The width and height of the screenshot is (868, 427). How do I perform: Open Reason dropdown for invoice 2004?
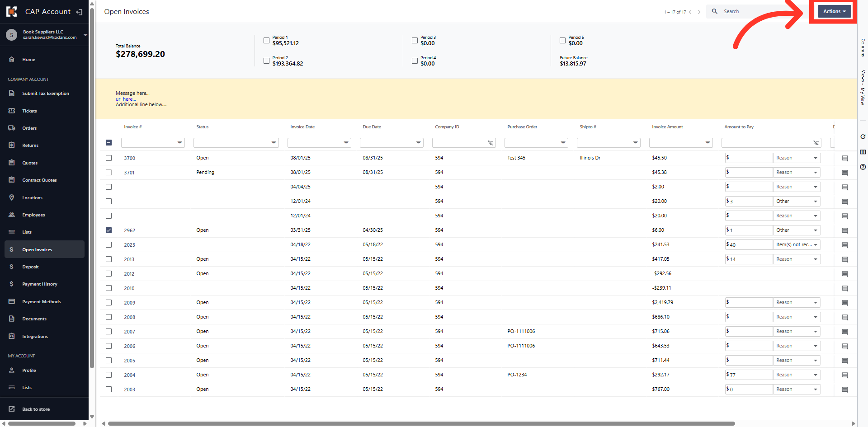pyautogui.click(x=797, y=375)
